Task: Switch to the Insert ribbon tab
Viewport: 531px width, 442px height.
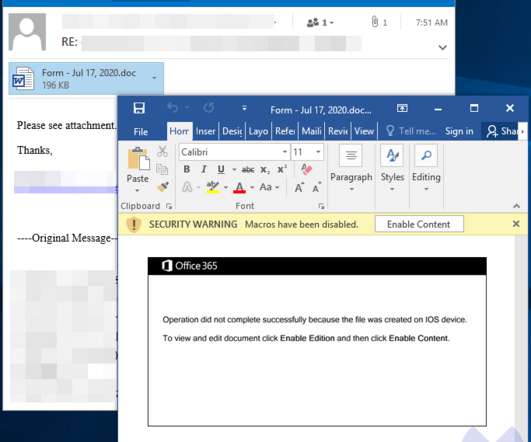Action: [205, 131]
